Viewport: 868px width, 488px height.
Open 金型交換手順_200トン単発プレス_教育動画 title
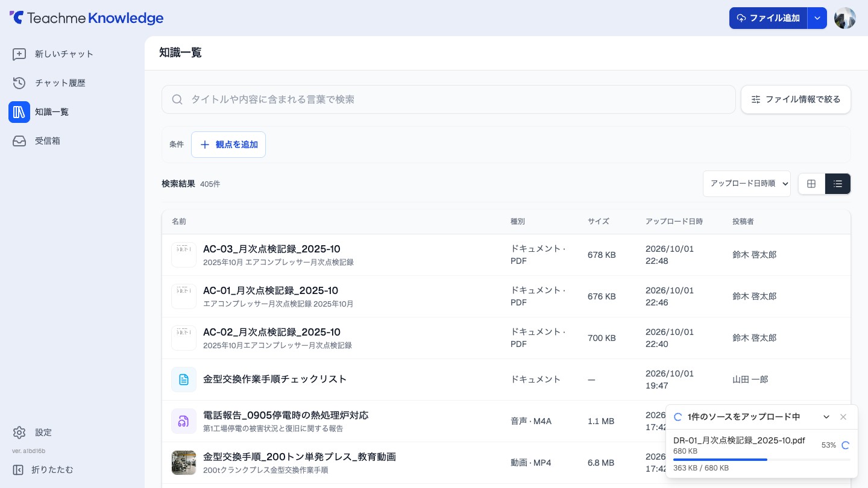tap(300, 457)
